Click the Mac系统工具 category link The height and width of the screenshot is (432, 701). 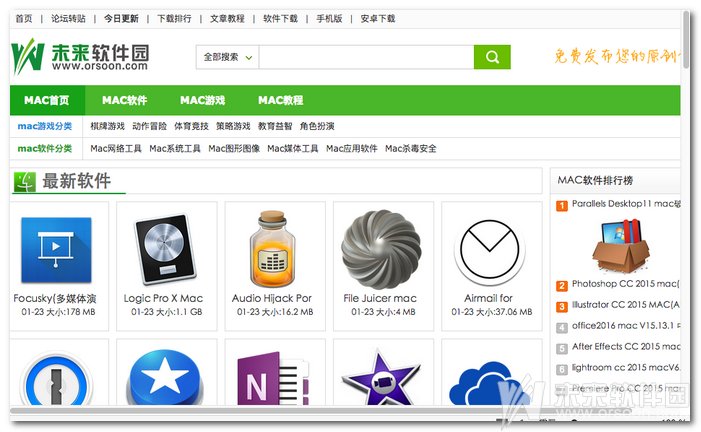pyautogui.click(x=175, y=148)
